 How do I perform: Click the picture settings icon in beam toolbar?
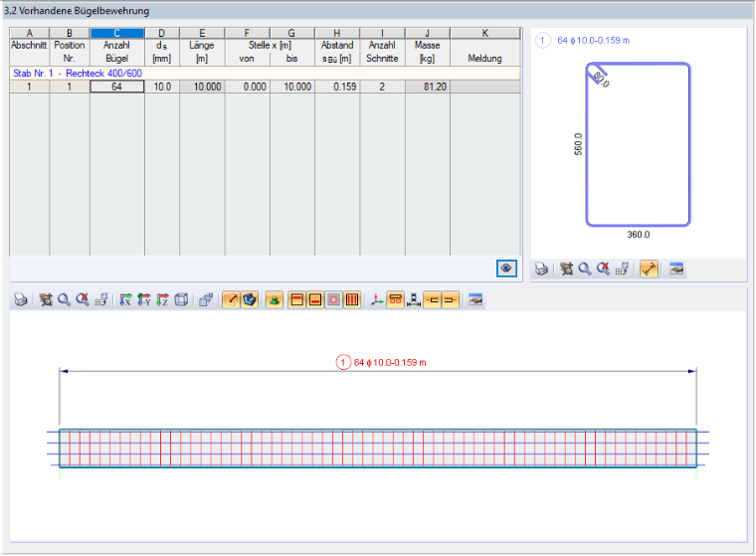pos(475,300)
